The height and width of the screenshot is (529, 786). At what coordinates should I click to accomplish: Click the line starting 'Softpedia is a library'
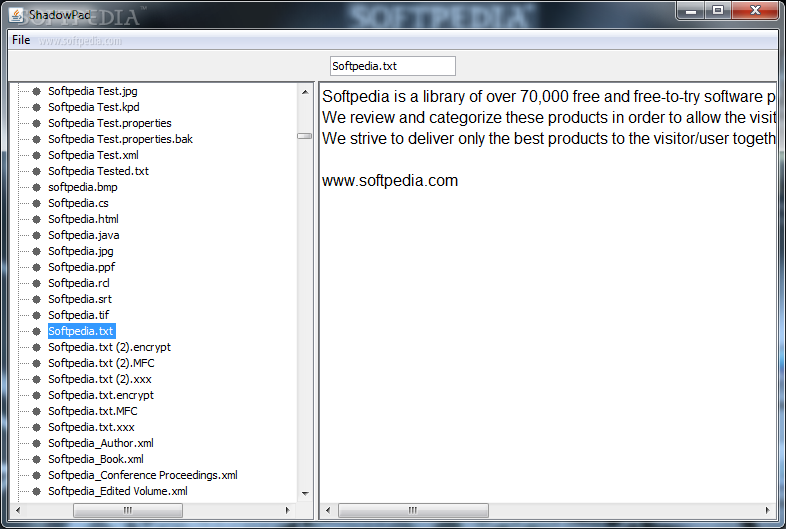(x=548, y=96)
